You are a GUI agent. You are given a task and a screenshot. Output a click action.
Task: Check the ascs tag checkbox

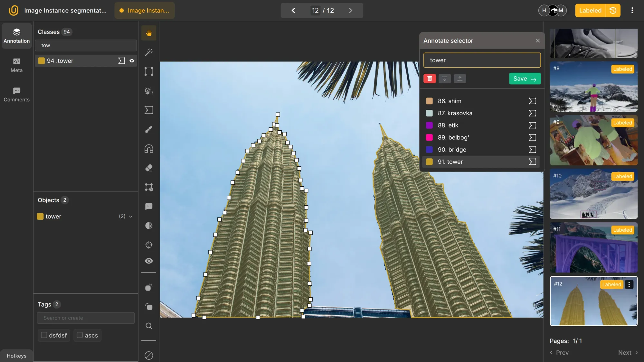pos(80,335)
